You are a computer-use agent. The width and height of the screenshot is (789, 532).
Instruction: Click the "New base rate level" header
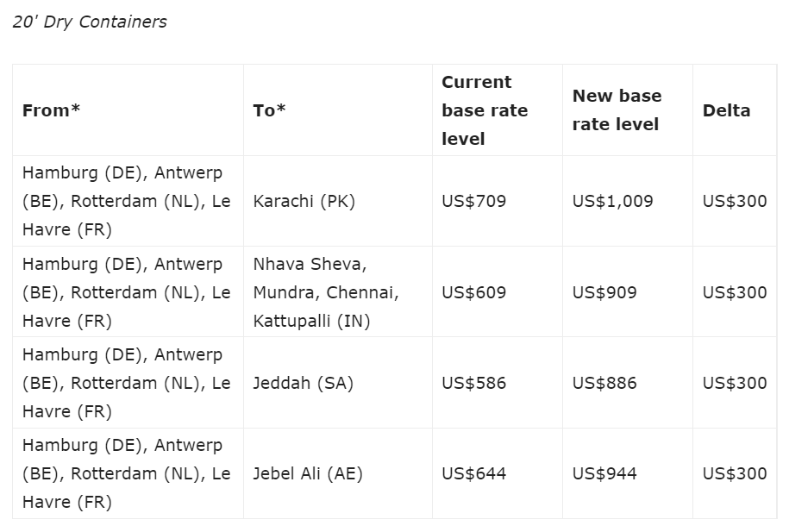pyautogui.click(x=617, y=110)
